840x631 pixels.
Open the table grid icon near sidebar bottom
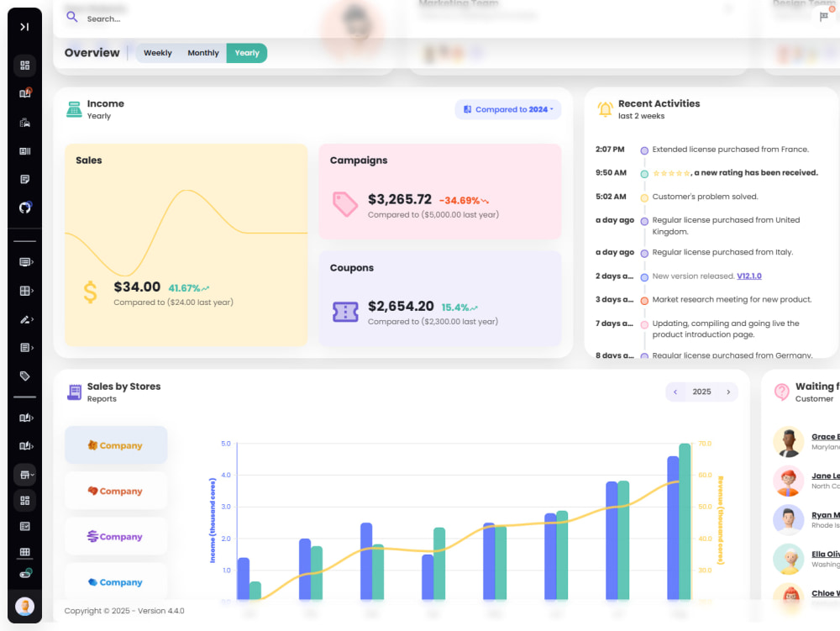tap(24, 552)
